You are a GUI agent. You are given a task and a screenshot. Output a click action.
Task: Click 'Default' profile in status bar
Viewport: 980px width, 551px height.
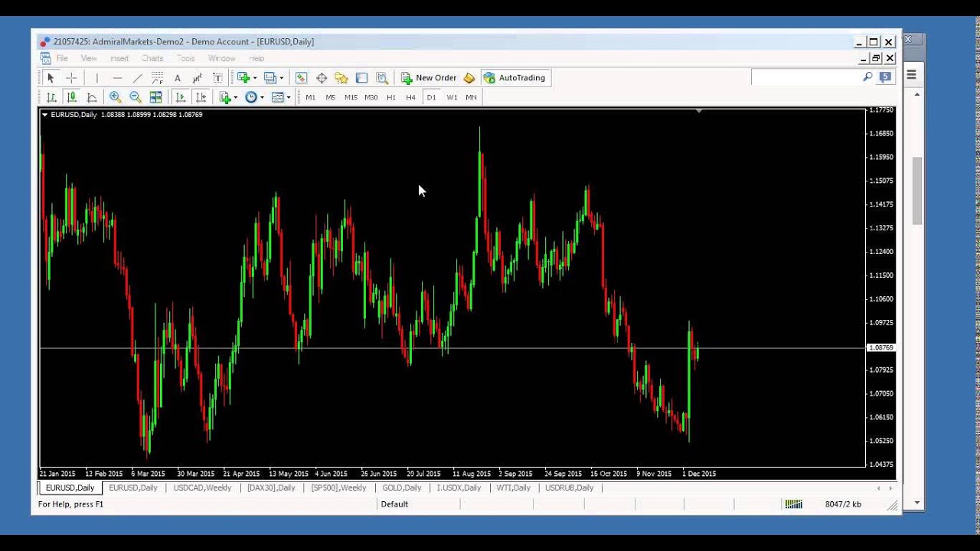pos(394,504)
